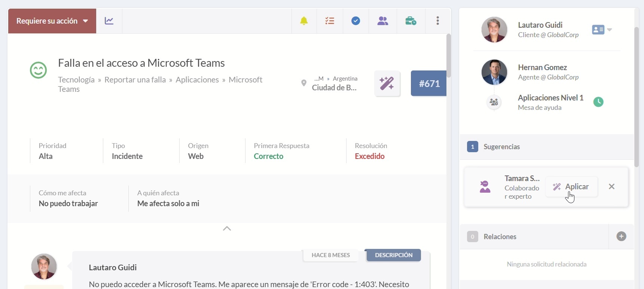Click the 'Excedido' resolution status
The image size is (644, 289).
coord(370,156)
